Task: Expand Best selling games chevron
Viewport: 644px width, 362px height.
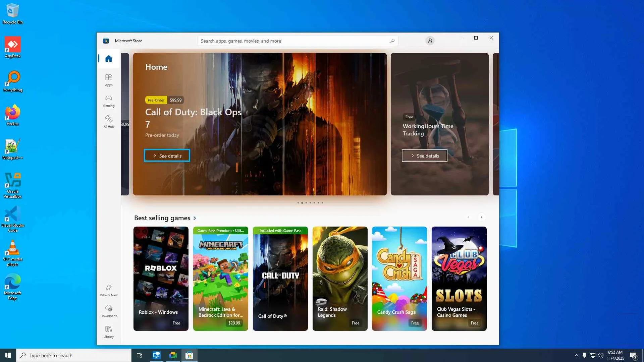Action: 195,218
